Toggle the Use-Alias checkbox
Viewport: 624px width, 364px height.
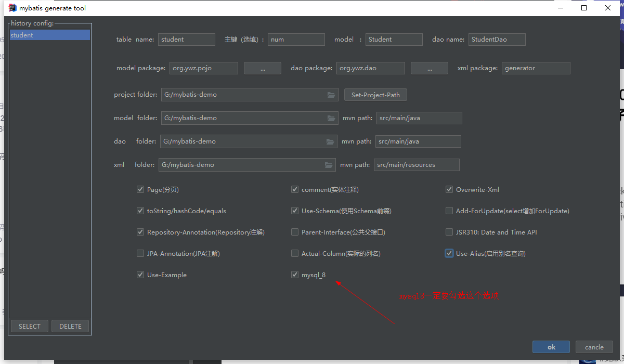tap(449, 254)
